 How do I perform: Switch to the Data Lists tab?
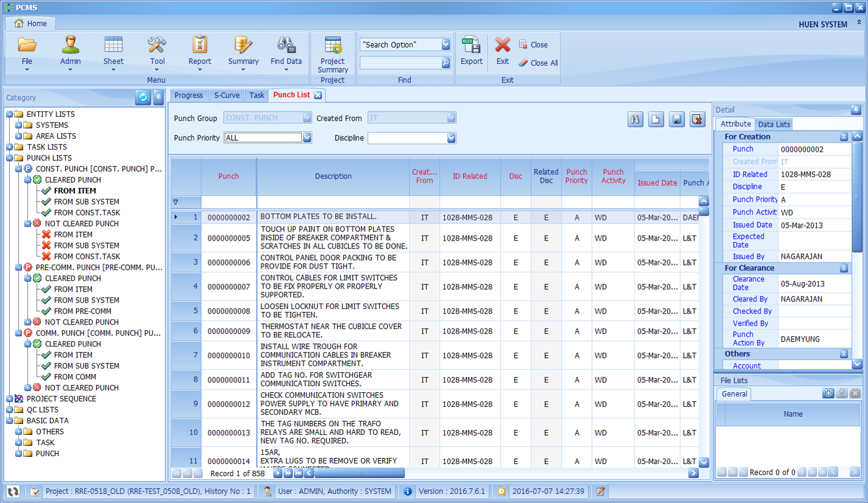click(774, 124)
